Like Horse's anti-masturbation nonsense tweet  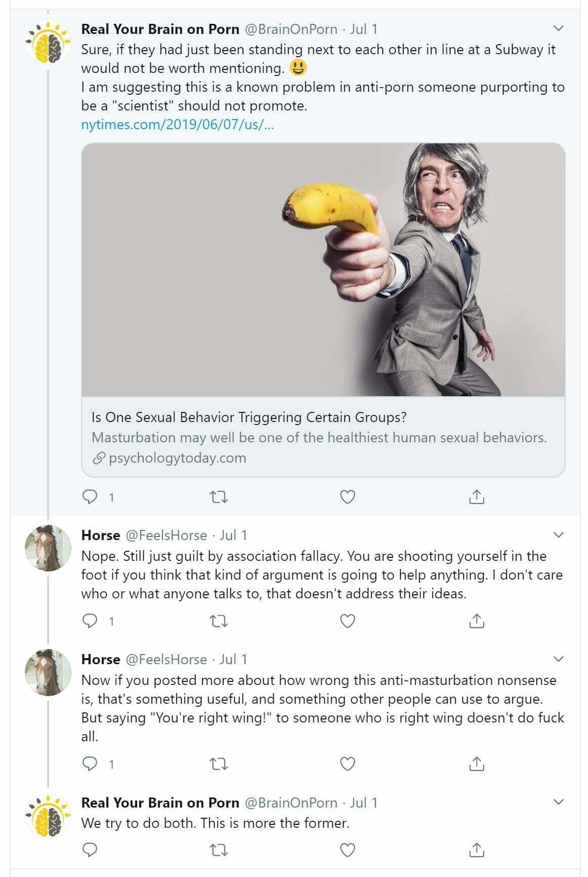pos(347,764)
